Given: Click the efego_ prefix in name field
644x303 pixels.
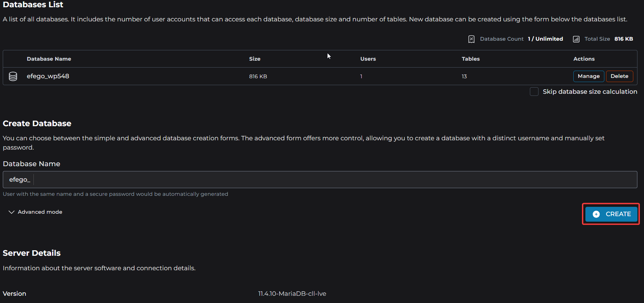Looking at the screenshot, I should (20, 180).
